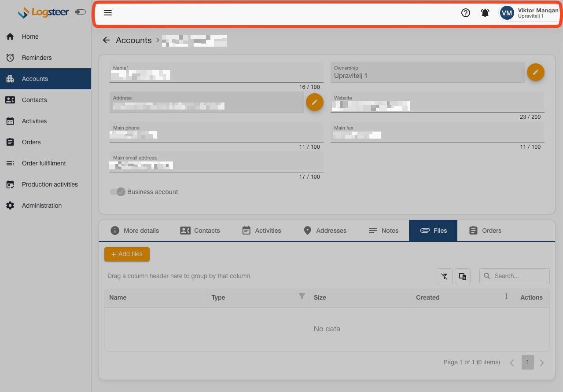Screen dimensions: 563x392
Task: Toggle the switch next to Logsteer logo
Action: point(80,12)
